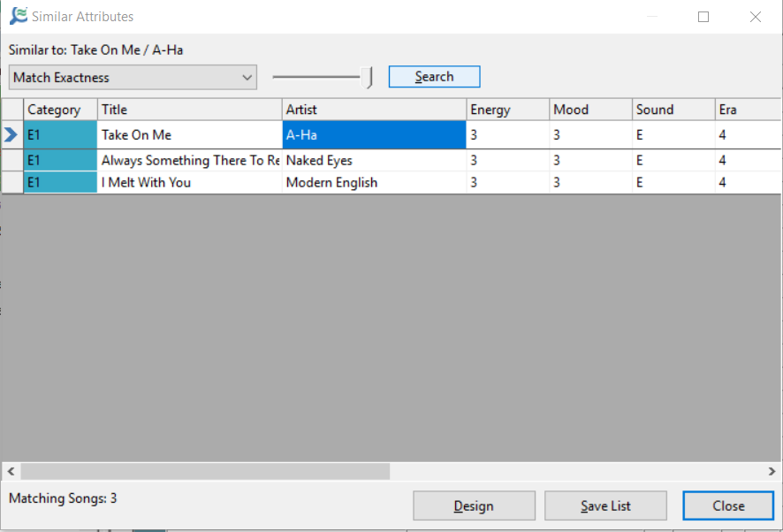Click the Energy value for Take On Me
The height and width of the screenshot is (532, 783).
(508, 135)
